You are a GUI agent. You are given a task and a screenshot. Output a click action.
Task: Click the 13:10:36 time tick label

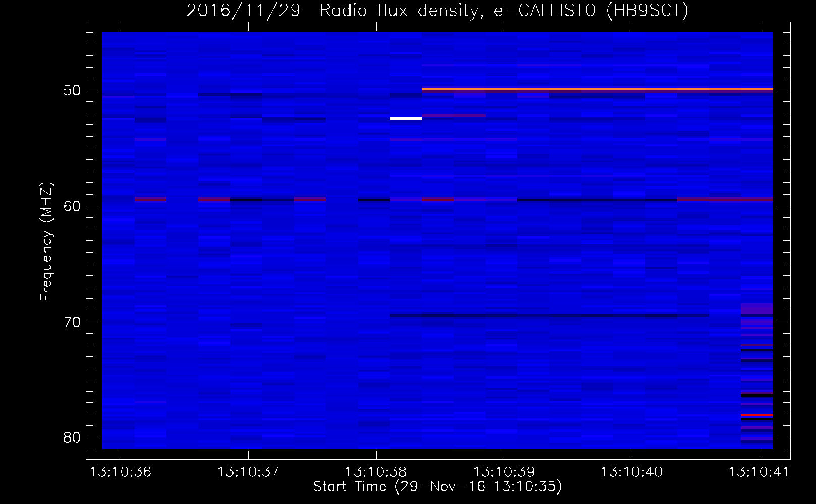[121, 472]
